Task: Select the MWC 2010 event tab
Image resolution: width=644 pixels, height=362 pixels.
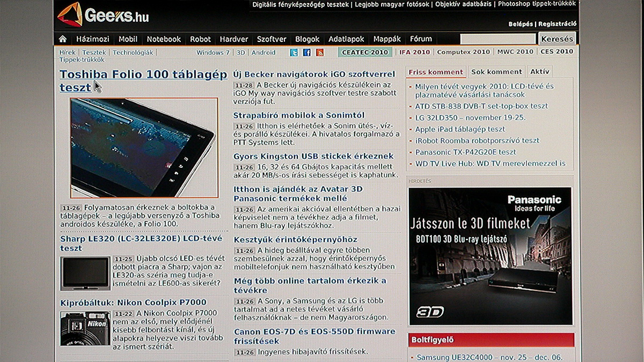Action: (515, 52)
